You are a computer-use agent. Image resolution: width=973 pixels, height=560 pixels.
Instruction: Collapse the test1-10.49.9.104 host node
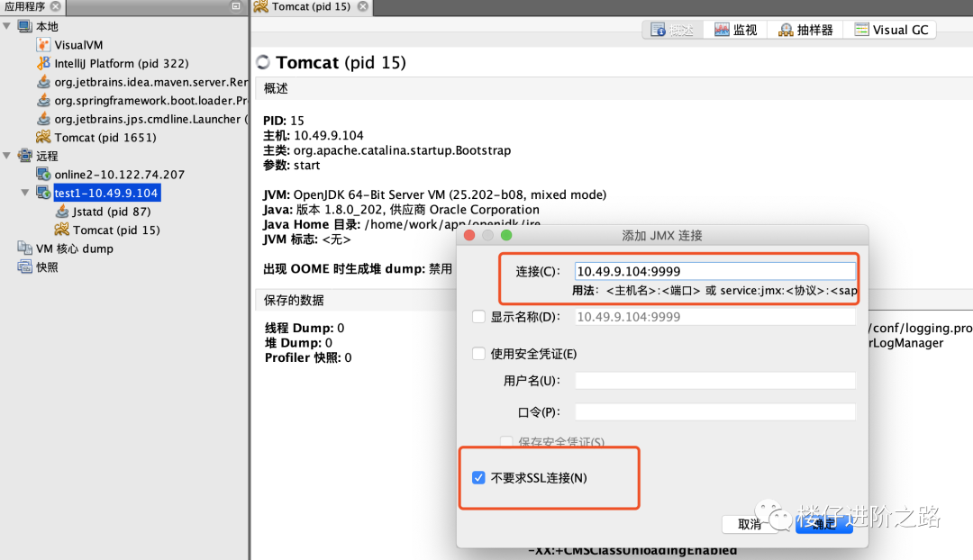click(x=25, y=193)
